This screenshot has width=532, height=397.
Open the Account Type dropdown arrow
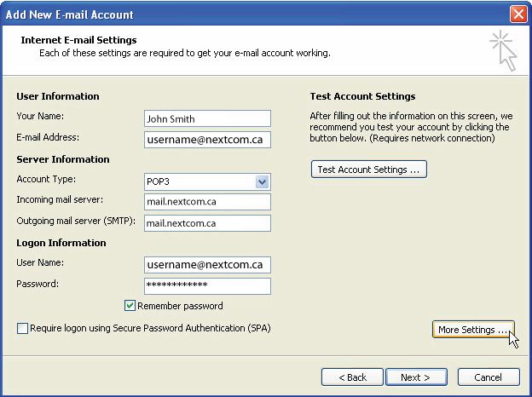(263, 181)
